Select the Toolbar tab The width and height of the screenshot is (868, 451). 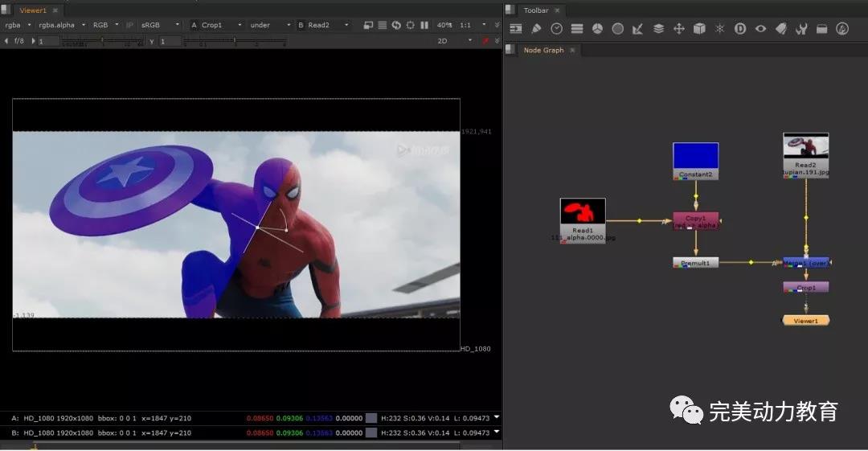(x=536, y=10)
